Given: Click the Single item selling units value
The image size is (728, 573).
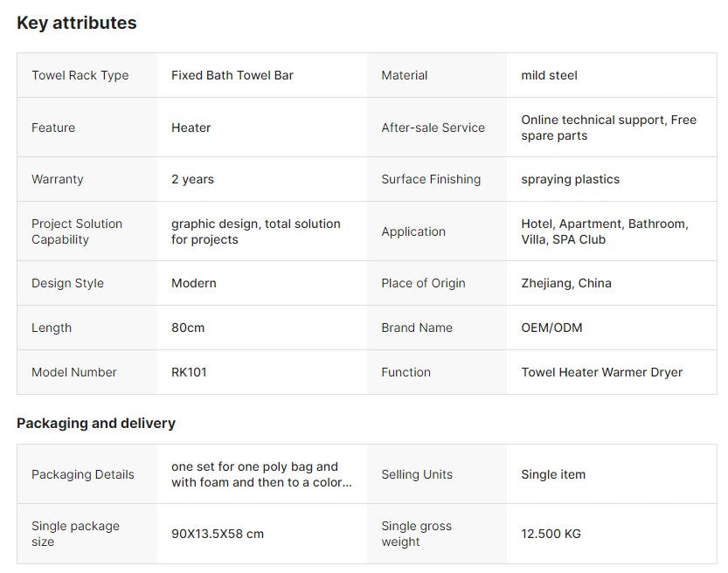Looking at the screenshot, I should (553, 474).
